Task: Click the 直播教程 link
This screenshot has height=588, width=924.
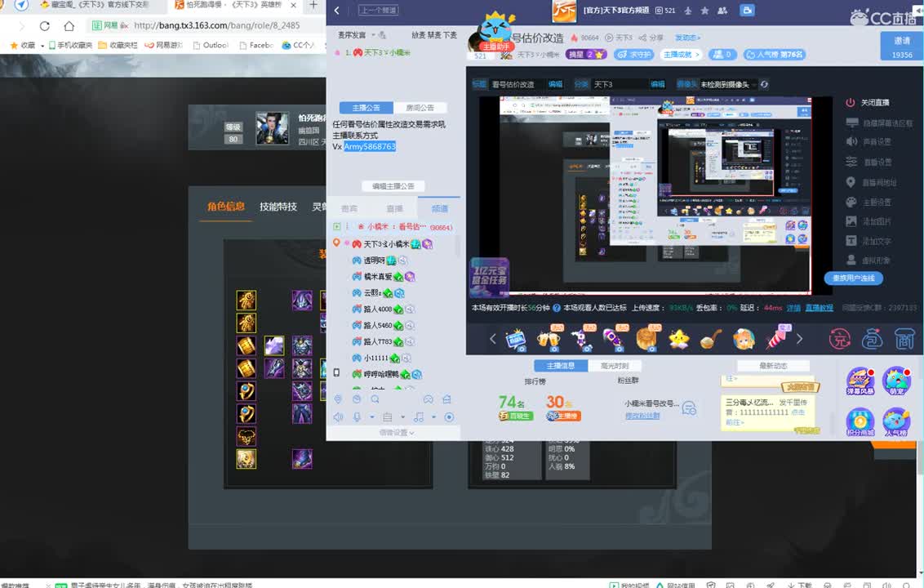Action: click(819, 308)
